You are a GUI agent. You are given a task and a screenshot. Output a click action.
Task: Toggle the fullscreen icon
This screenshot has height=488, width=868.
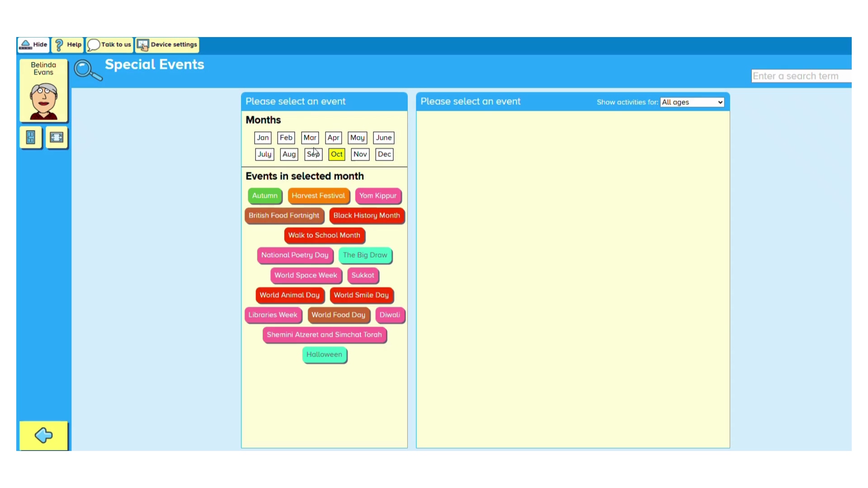pyautogui.click(x=57, y=137)
